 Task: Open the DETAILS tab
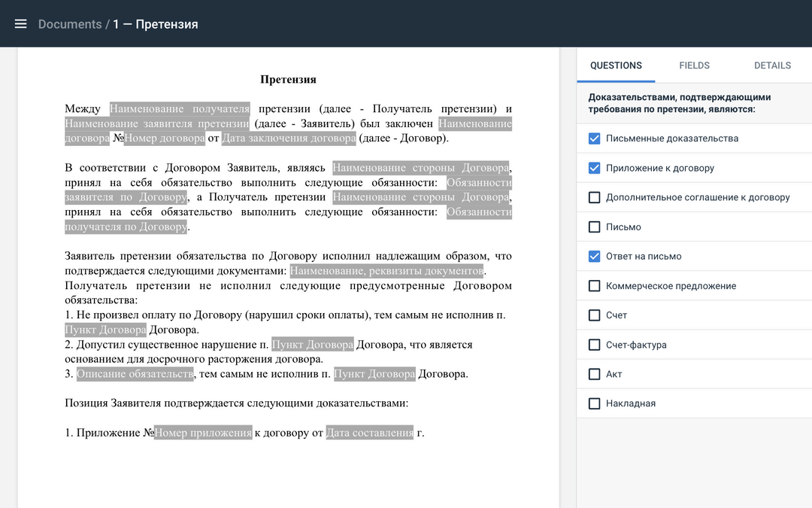772,65
